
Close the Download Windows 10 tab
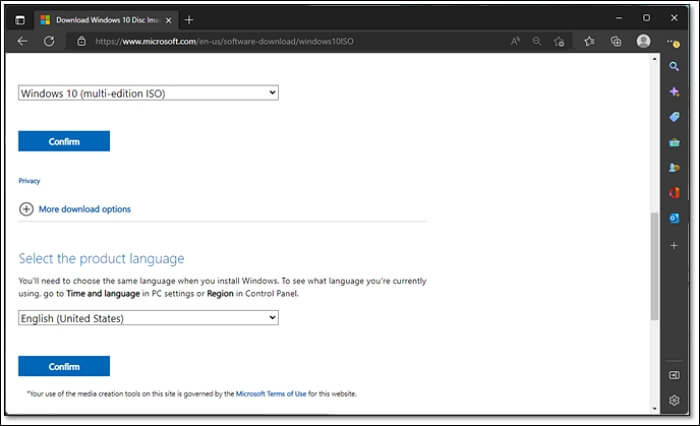[x=169, y=20]
